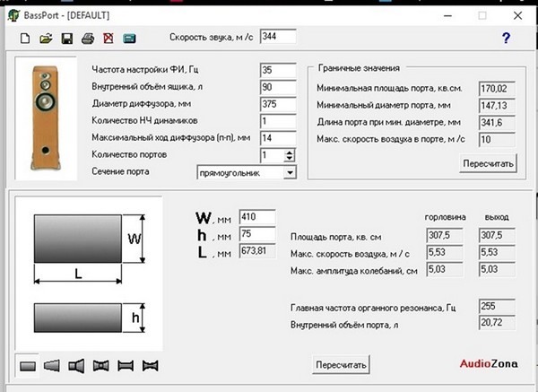The image size is (538, 392).
Task: Click the L port length value 673,81
Action: [x=257, y=251]
